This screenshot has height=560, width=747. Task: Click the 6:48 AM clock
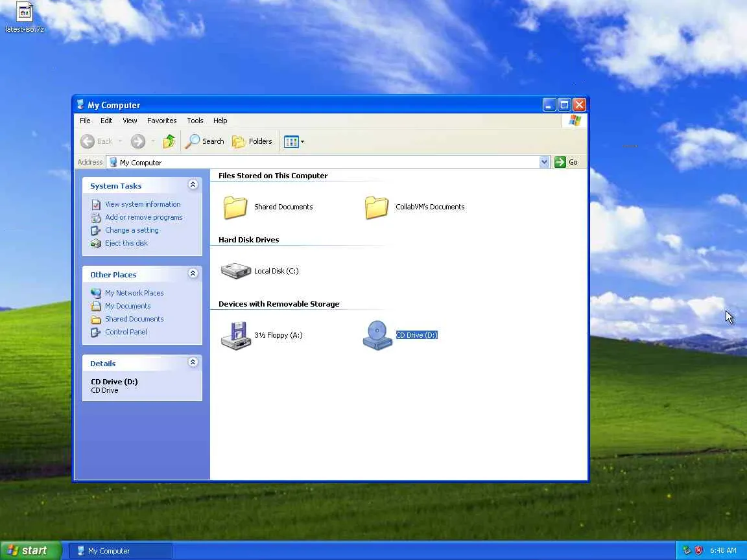pyautogui.click(x=723, y=550)
